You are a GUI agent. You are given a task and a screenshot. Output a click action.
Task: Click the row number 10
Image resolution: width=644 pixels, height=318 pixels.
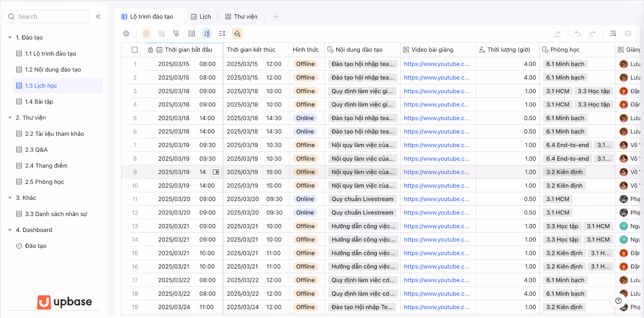click(x=135, y=186)
